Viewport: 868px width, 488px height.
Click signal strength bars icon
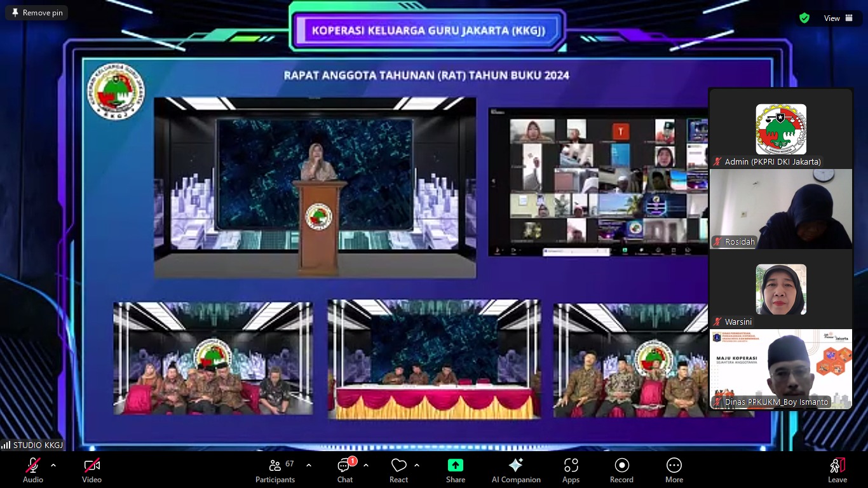[x=6, y=445]
